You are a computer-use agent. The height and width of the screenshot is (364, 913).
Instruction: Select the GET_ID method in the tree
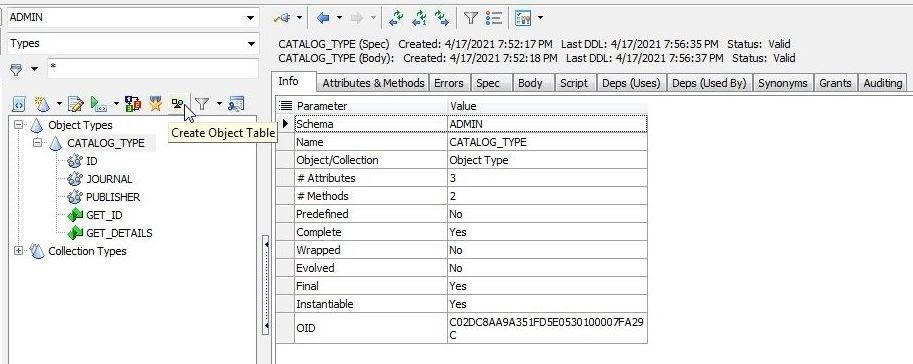click(104, 215)
